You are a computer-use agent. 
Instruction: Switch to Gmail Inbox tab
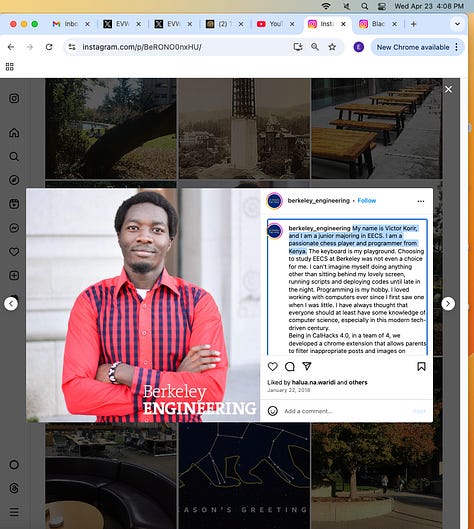(x=65, y=24)
